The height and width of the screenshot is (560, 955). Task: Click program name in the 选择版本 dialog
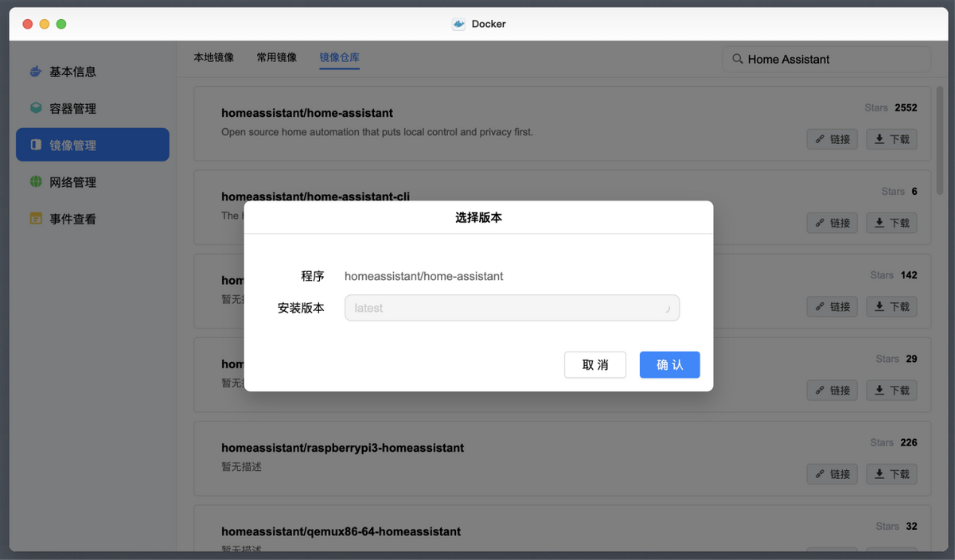[423, 276]
